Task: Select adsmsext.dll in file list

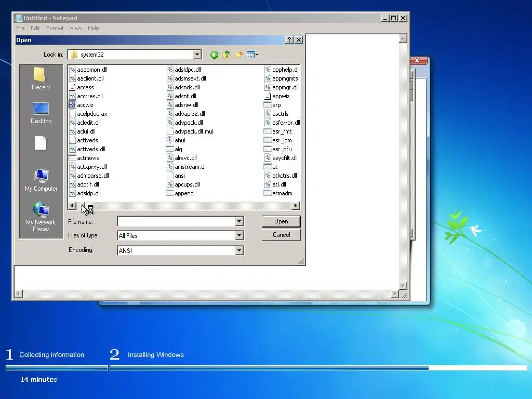Action: pyautogui.click(x=187, y=78)
